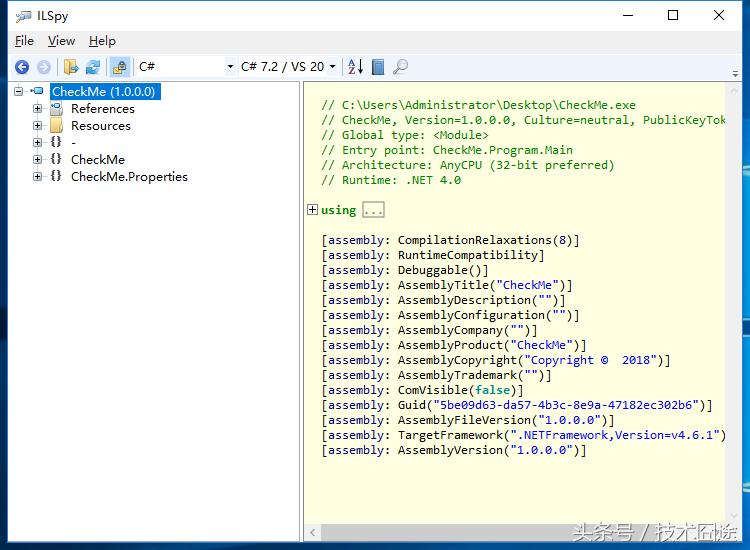This screenshot has height=550, width=750.
Task: Click the collapse all tree nodes icon
Action: pos(378,67)
